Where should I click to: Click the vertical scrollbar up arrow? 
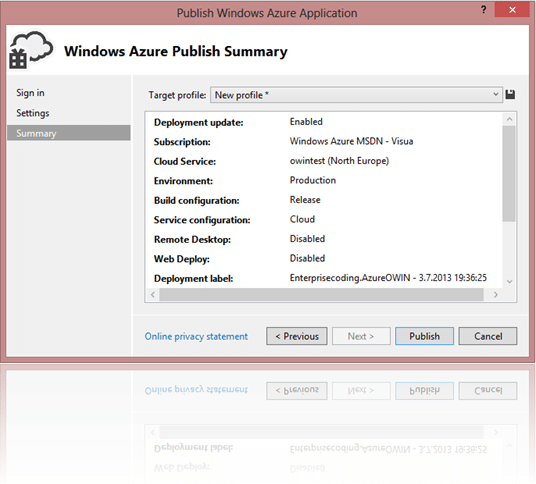click(509, 119)
